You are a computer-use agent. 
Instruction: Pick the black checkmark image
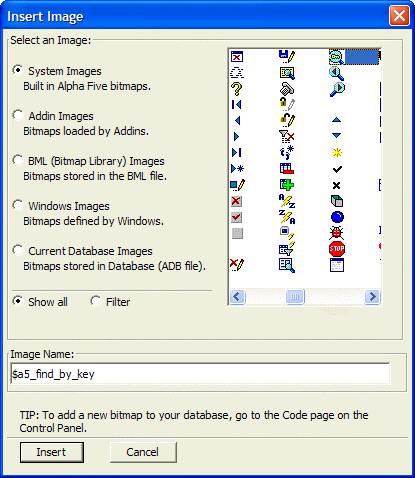[x=337, y=169]
